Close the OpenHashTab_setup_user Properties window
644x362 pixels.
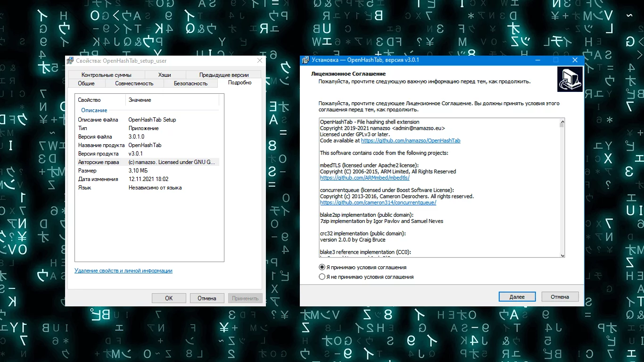click(260, 61)
